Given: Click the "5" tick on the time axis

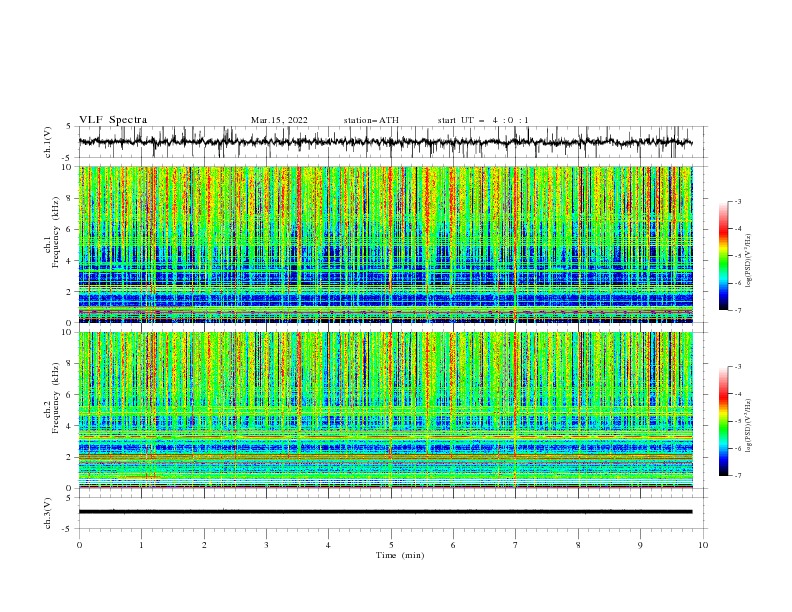Looking at the screenshot, I should click(x=391, y=545).
